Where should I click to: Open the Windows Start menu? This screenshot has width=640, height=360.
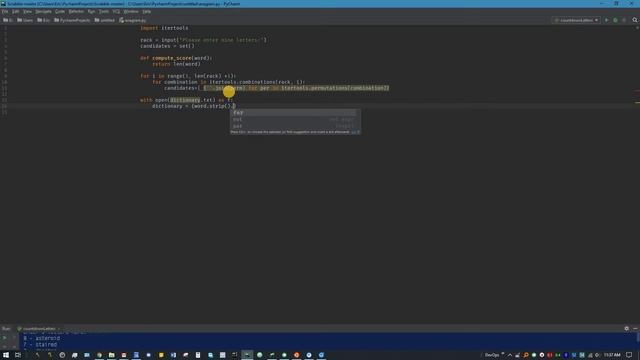[6, 355]
